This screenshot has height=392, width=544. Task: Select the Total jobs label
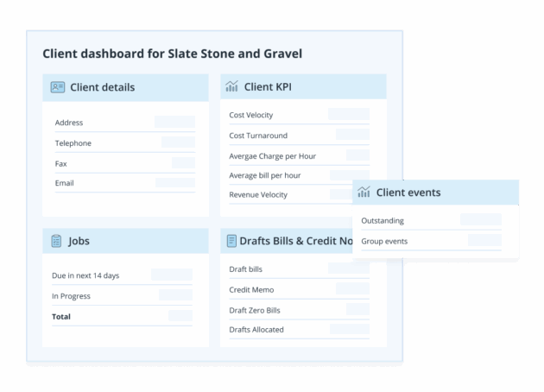point(61,316)
